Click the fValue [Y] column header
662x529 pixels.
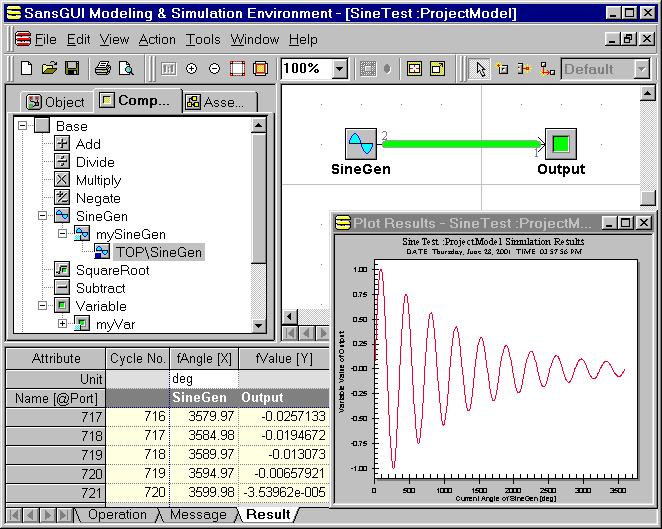284,358
